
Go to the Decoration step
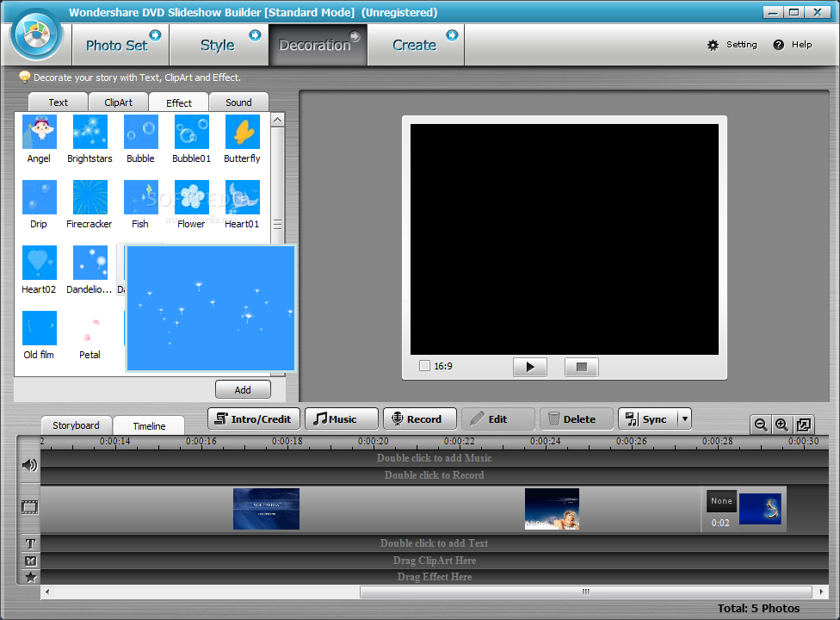(318, 45)
